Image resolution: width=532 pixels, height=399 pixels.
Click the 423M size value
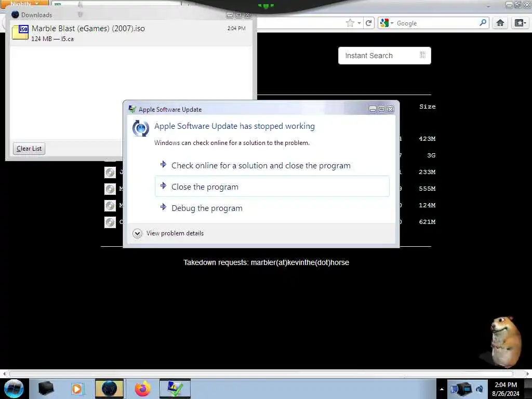tap(427, 139)
